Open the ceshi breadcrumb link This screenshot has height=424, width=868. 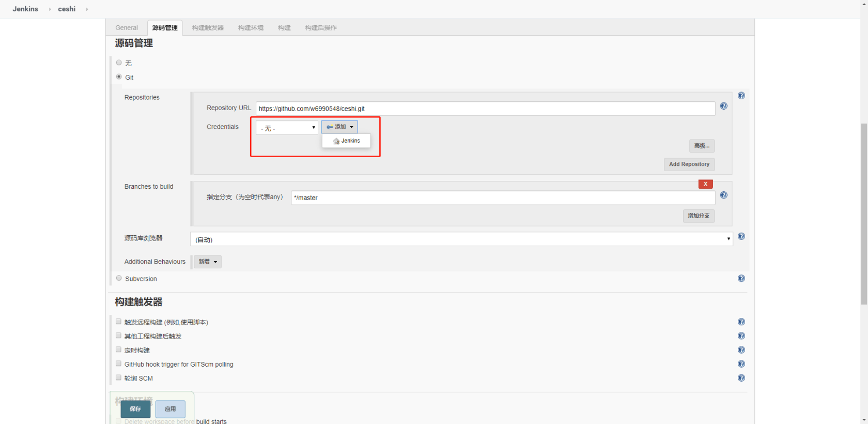click(67, 9)
